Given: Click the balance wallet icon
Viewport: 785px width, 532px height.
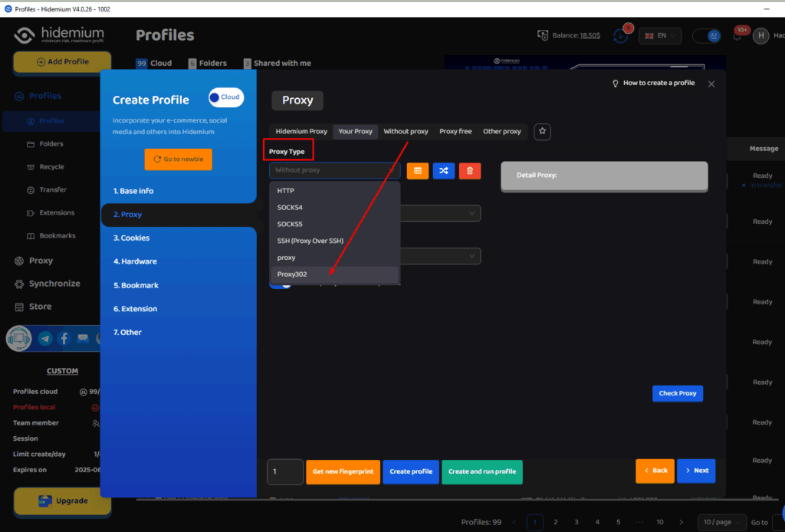Looking at the screenshot, I should (x=543, y=35).
